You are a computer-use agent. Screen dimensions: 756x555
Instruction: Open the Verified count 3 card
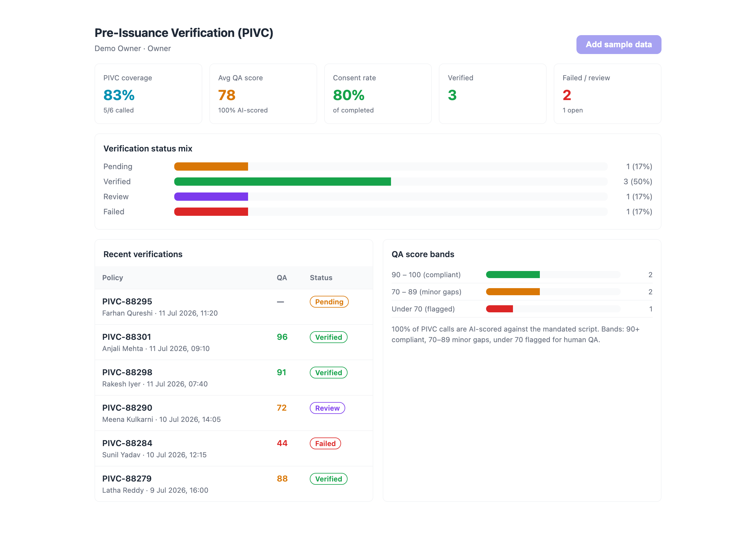[493, 94]
